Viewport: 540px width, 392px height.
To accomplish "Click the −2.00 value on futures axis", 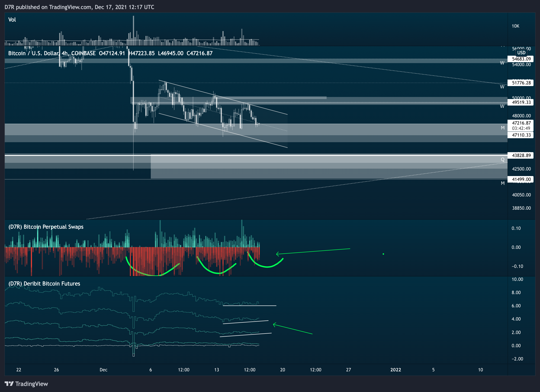I will click(517, 359).
